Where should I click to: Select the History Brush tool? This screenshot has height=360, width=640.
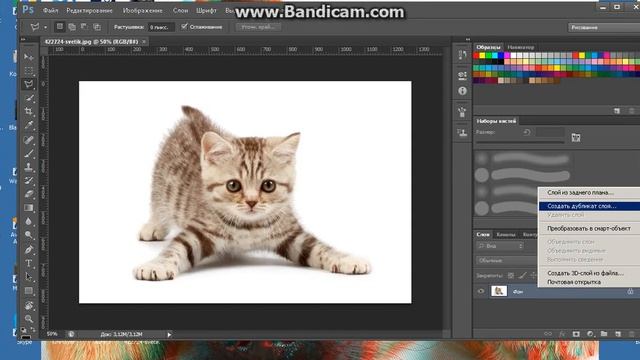click(28, 181)
